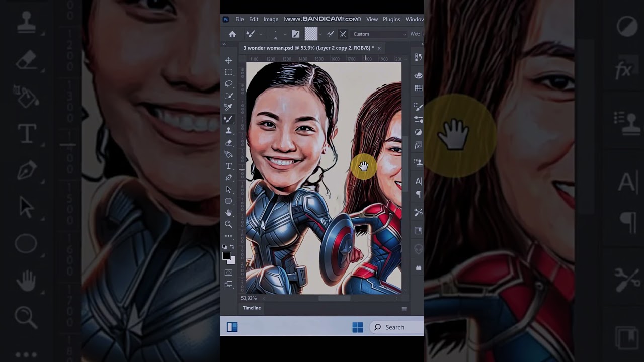Open the Edit menu
The image size is (644, 362).
pyautogui.click(x=254, y=19)
